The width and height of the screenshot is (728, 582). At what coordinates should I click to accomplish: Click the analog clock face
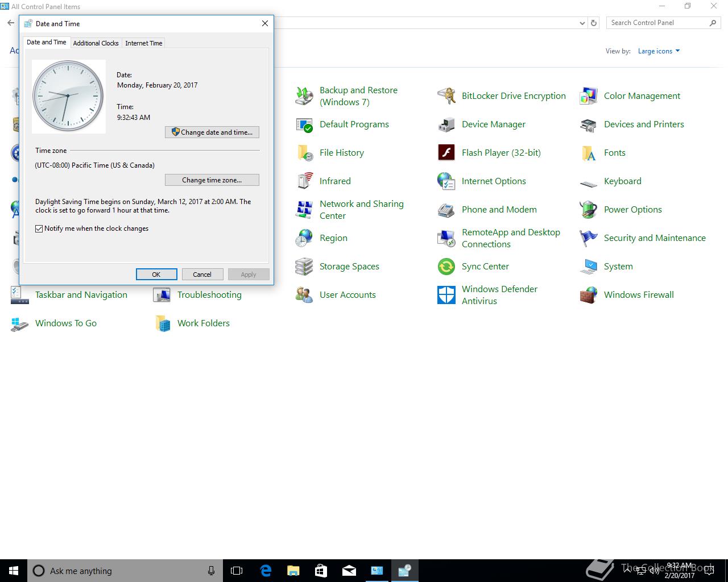68,97
